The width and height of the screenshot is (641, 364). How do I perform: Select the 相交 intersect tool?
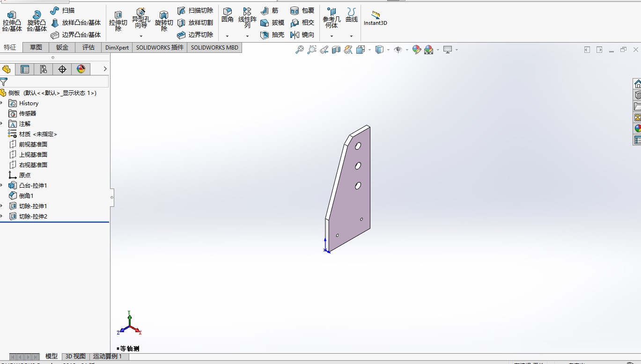click(x=302, y=22)
